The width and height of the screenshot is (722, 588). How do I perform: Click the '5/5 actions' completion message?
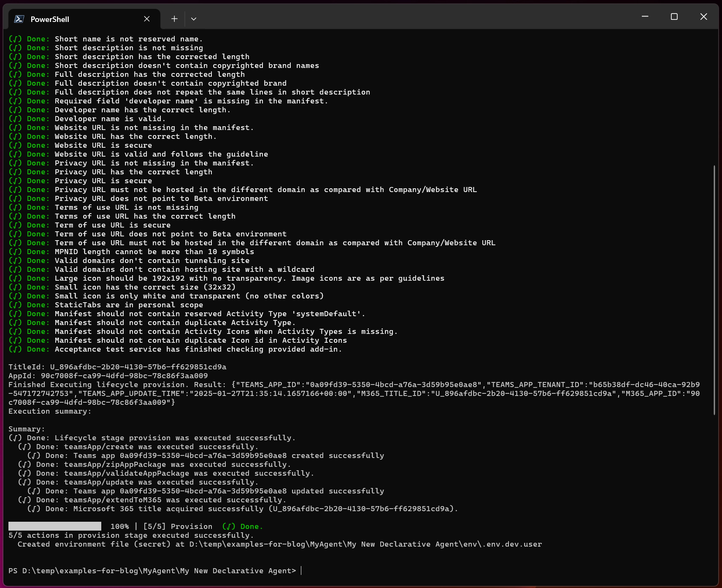[x=131, y=535]
